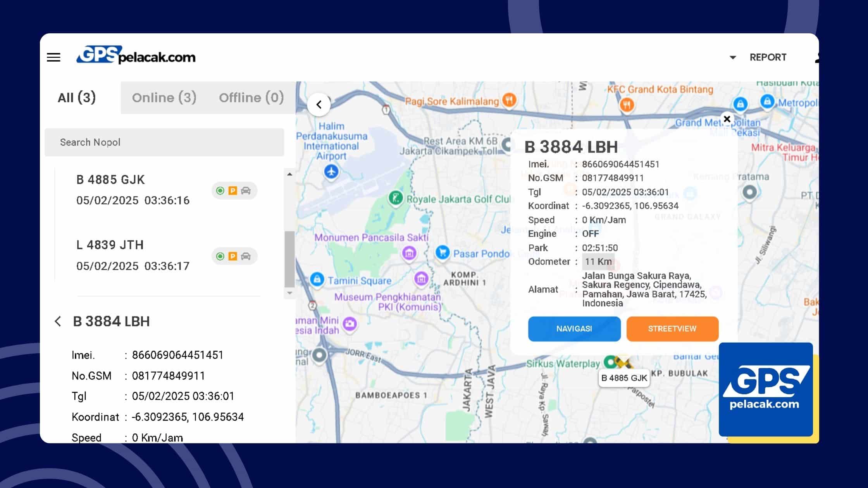The image size is (868, 488).
Task: Collapse the sidebar with map chevron button
Action: click(319, 104)
